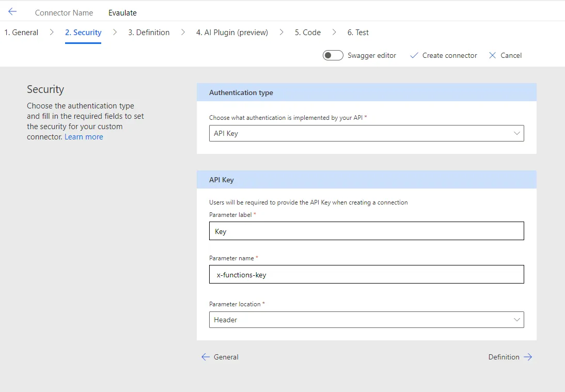Select the 5. Code step

click(308, 33)
